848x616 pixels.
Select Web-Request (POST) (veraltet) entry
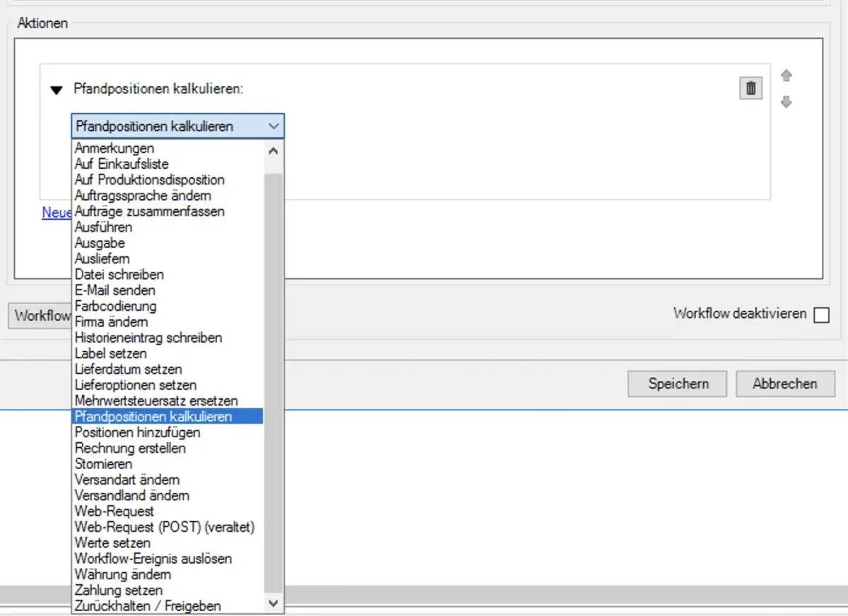pos(165,527)
